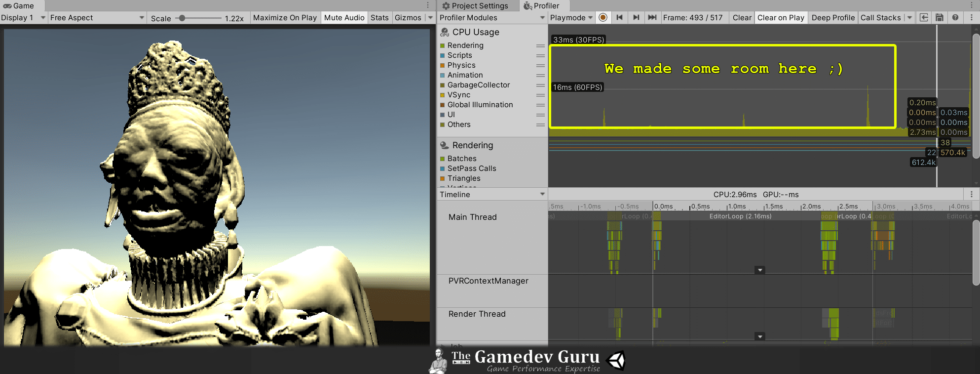980x374 pixels.
Task: Click the Game view Scale slider handle
Action: [182, 18]
